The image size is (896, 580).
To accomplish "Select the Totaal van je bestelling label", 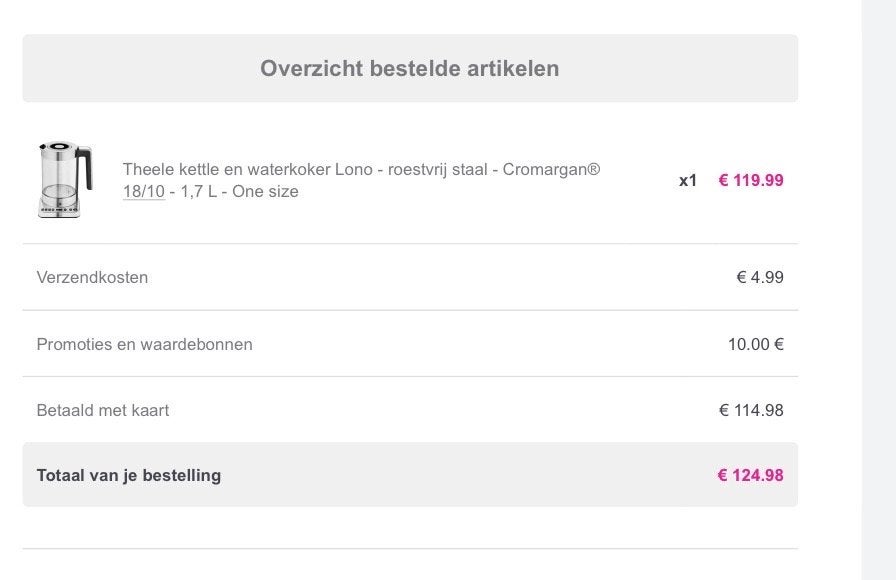I will pyautogui.click(x=129, y=475).
